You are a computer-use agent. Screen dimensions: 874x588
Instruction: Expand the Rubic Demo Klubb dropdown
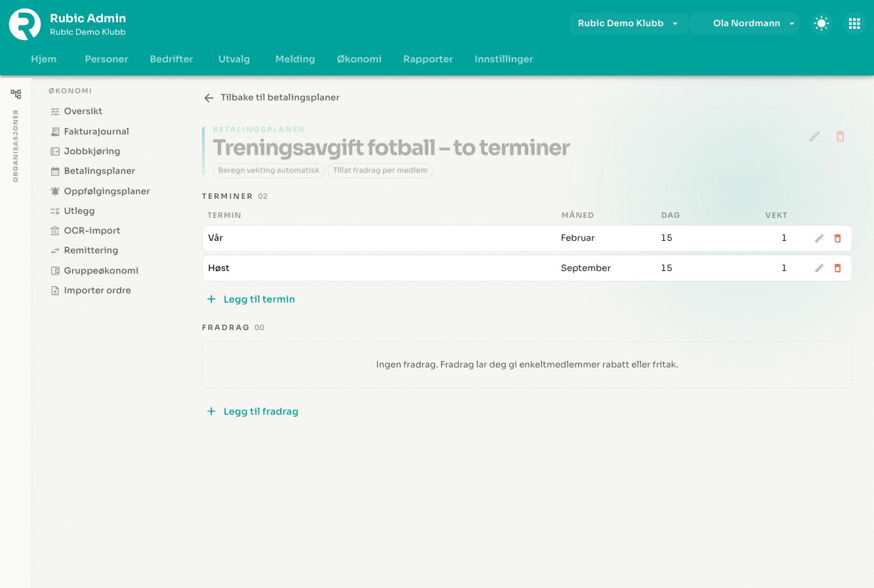pos(628,24)
